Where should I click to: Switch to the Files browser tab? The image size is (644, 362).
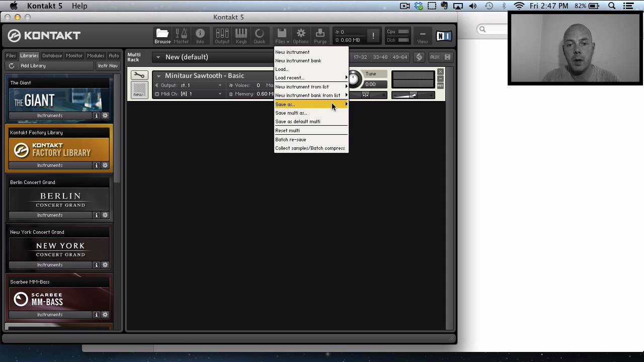[11, 56]
